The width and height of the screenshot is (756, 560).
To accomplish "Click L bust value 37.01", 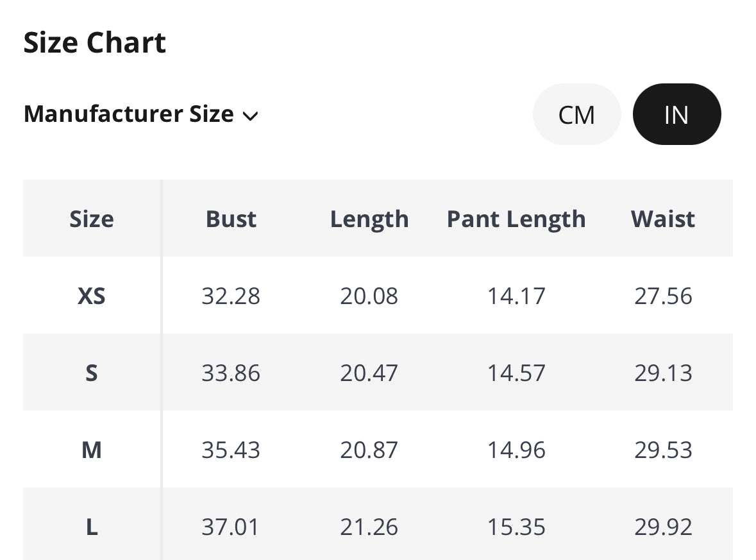I will (231, 527).
